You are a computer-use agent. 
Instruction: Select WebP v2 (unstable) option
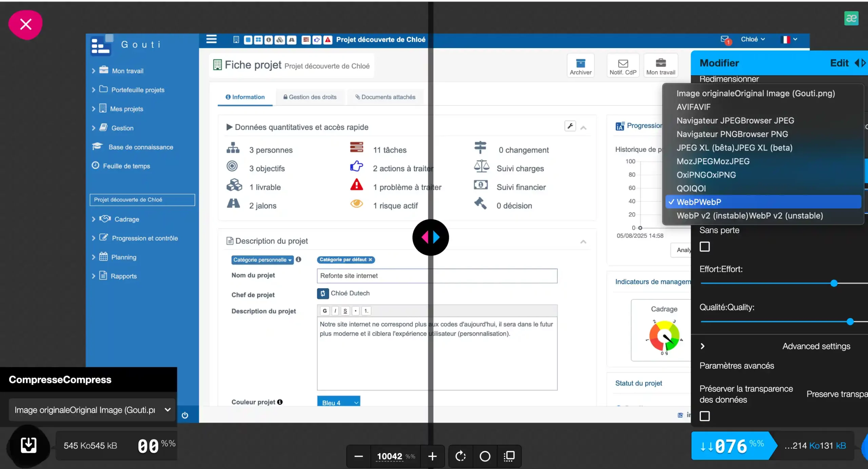[749, 216]
